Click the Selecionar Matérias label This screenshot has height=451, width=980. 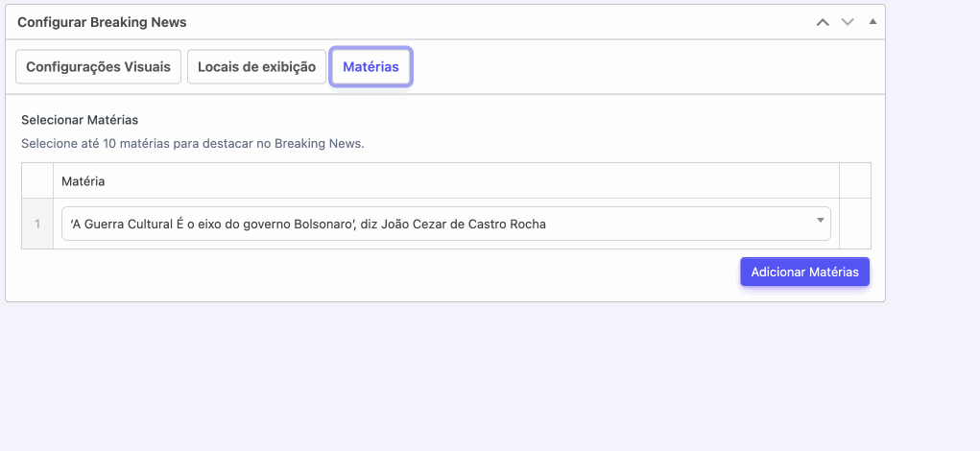tap(80, 119)
